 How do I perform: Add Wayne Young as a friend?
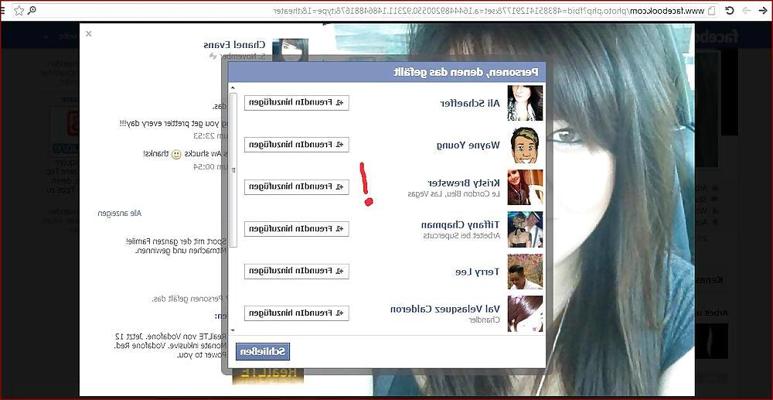296,145
